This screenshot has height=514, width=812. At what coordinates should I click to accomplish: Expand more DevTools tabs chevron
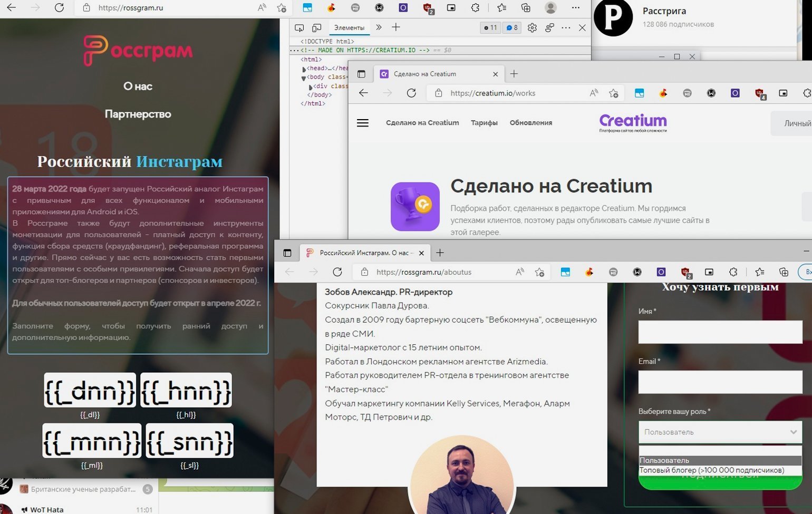(379, 27)
